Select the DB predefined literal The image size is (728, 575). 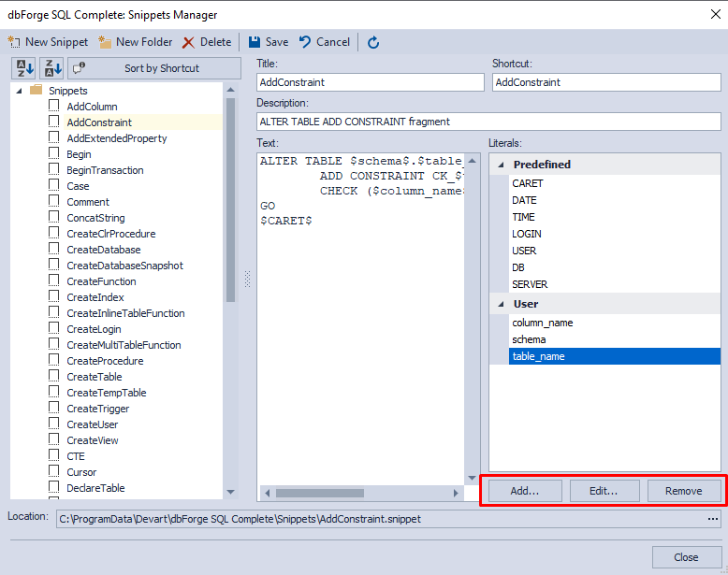click(615, 267)
